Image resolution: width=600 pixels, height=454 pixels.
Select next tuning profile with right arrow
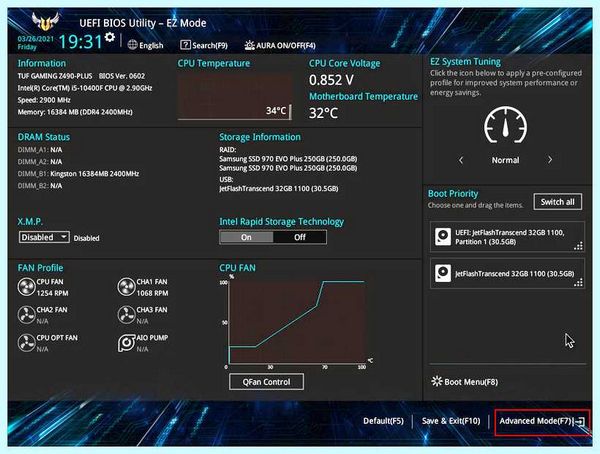(550, 160)
